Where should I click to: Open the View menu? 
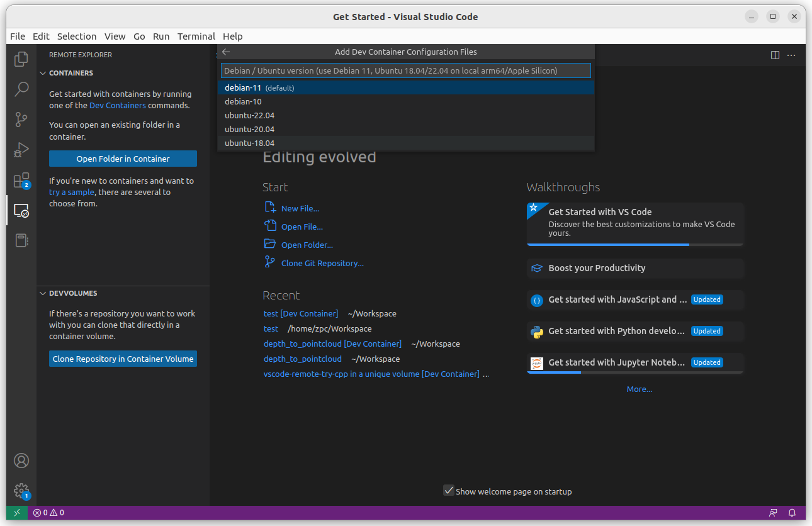(115, 36)
